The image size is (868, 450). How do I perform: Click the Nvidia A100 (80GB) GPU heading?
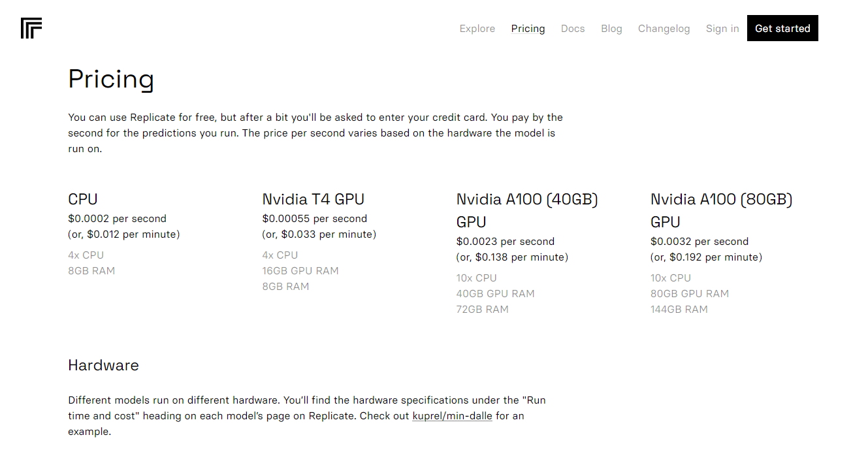pos(721,210)
